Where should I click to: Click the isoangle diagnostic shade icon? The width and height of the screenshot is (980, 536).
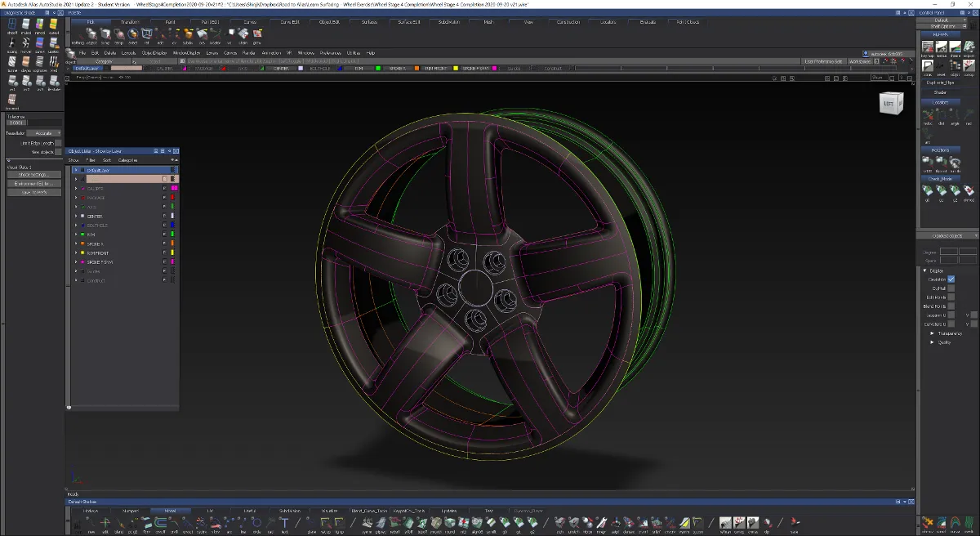click(x=12, y=43)
